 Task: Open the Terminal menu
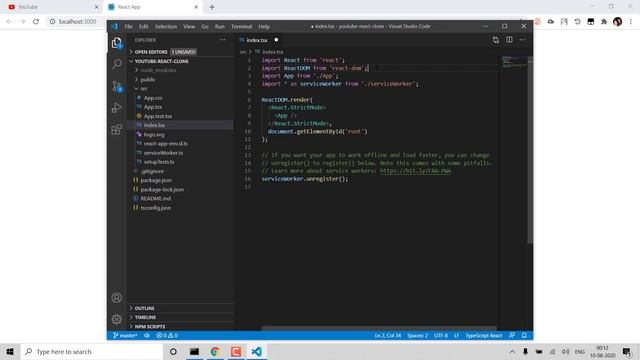point(242,26)
